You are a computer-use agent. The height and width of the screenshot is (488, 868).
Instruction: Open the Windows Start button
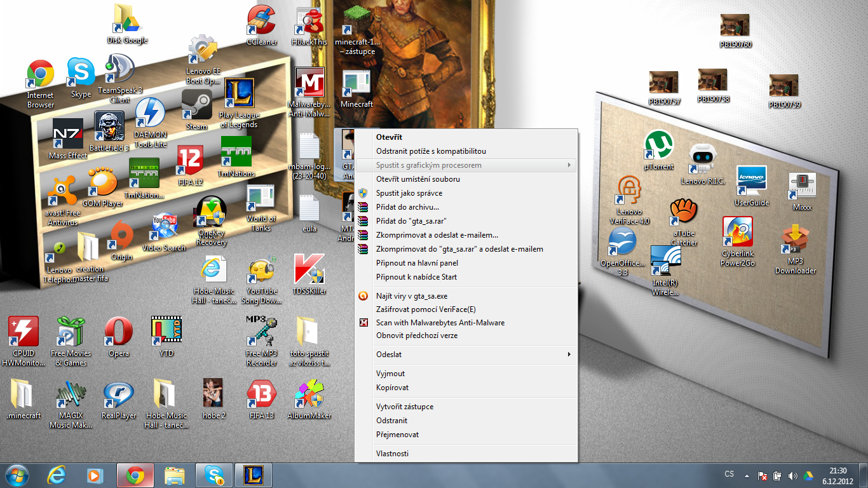click(17, 475)
